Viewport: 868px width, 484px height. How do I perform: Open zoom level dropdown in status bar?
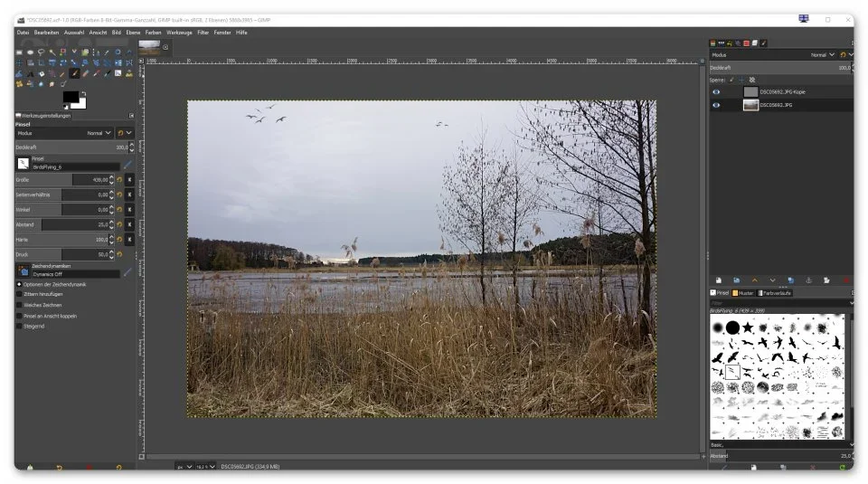[x=205, y=467]
